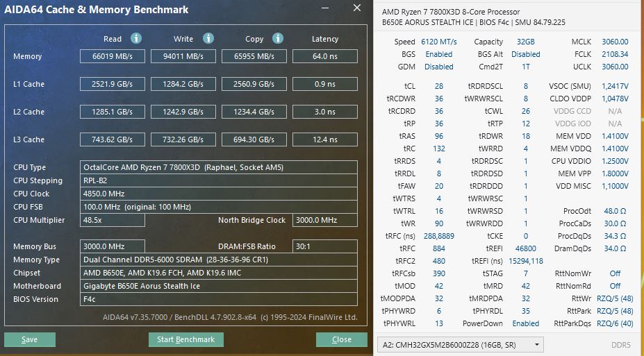The image size is (644, 356).
Task: Click the L1 Cache Read 2521.9 GB/s value
Action: [112, 84]
